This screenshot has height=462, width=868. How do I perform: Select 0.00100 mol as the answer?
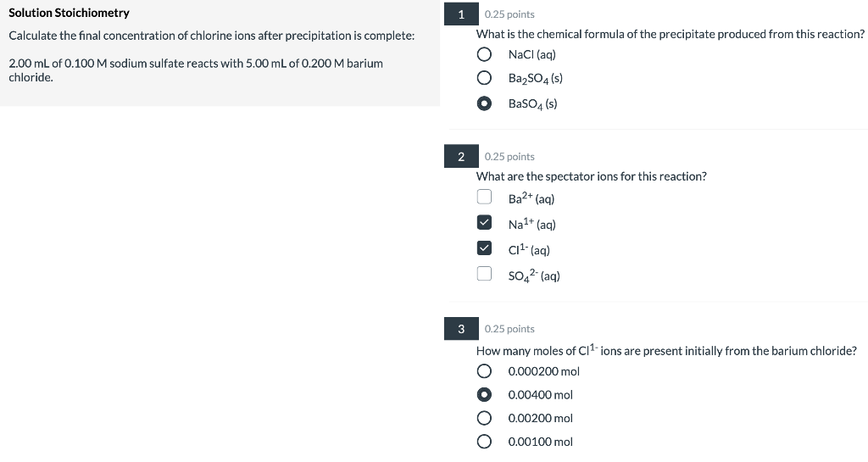pos(484,442)
